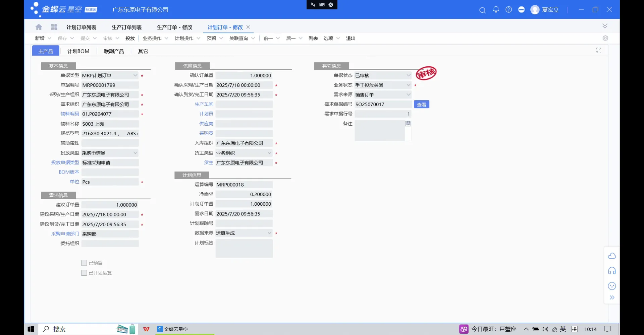Open settings gear icon on toolbar
Image resolution: width=644 pixels, height=335 pixels.
[605, 38]
